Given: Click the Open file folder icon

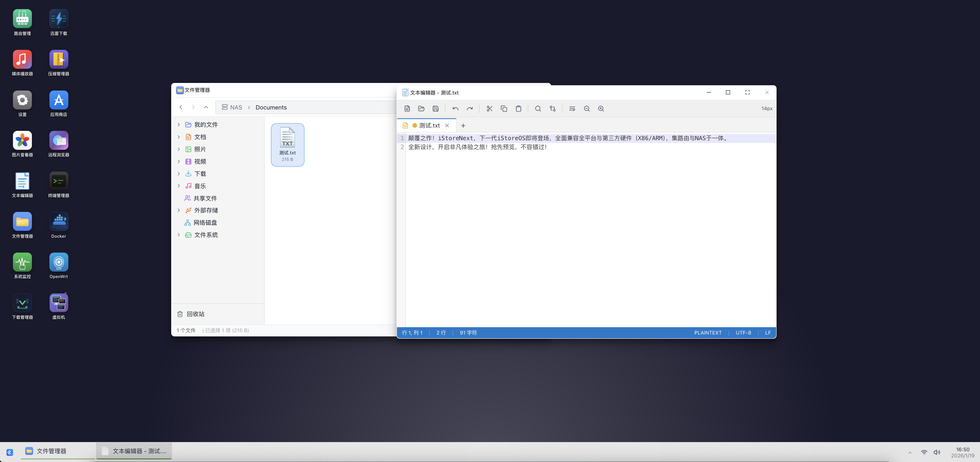Looking at the screenshot, I should (421, 109).
